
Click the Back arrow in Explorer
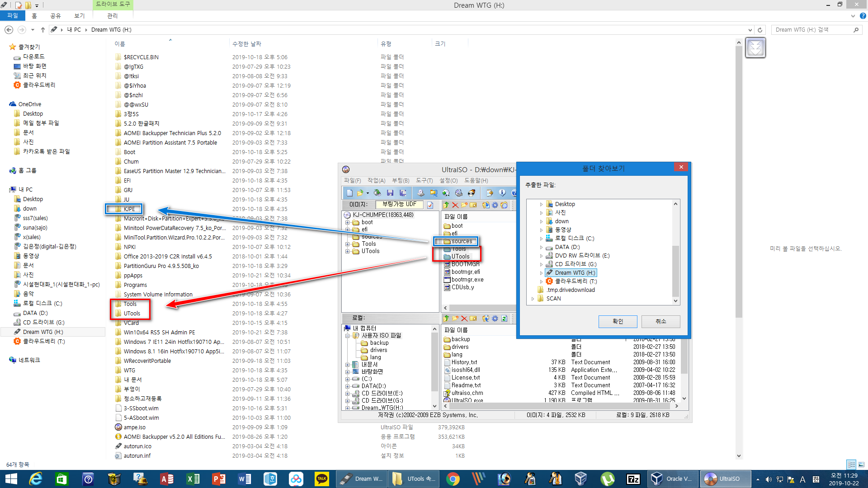click(x=9, y=30)
